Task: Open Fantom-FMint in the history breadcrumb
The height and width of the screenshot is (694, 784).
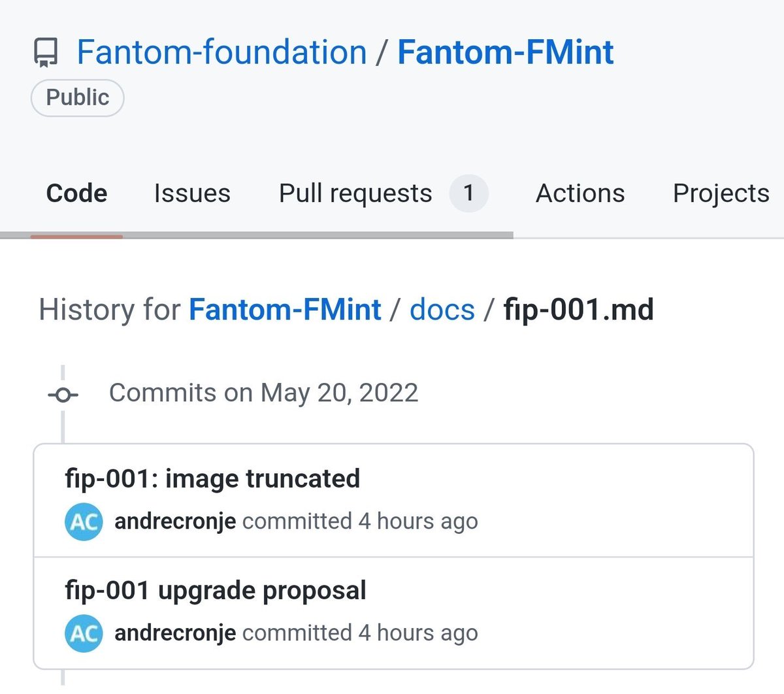Action: click(x=285, y=309)
